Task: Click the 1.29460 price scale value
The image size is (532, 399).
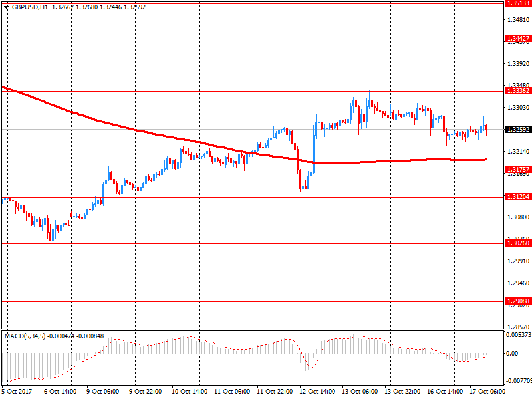Action: (x=519, y=283)
